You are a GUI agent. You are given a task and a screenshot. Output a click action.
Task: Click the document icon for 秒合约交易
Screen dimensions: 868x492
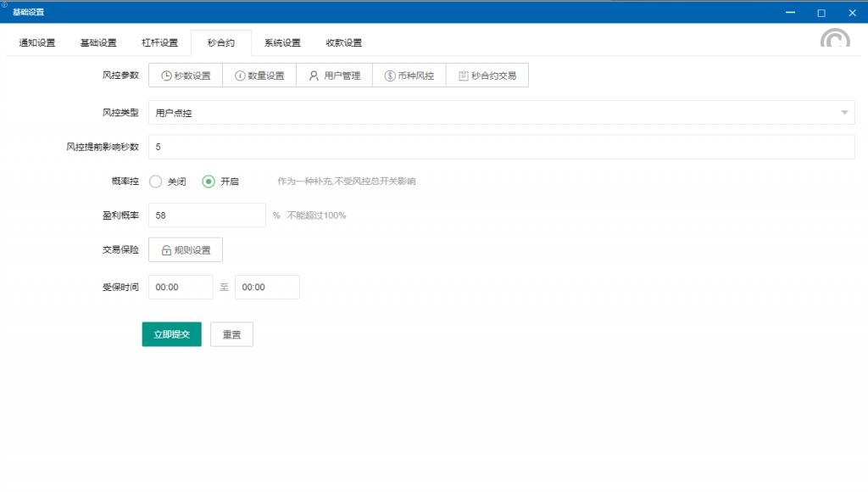[x=463, y=75]
